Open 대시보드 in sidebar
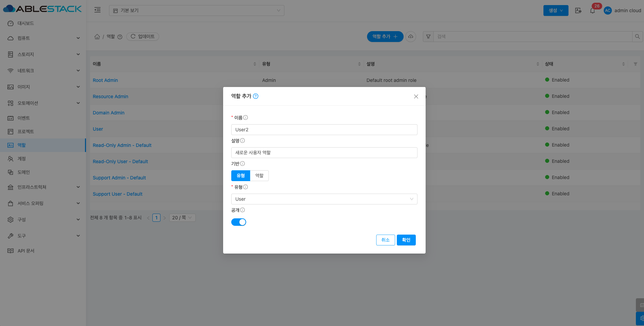The width and height of the screenshot is (644, 326). tap(43, 23)
